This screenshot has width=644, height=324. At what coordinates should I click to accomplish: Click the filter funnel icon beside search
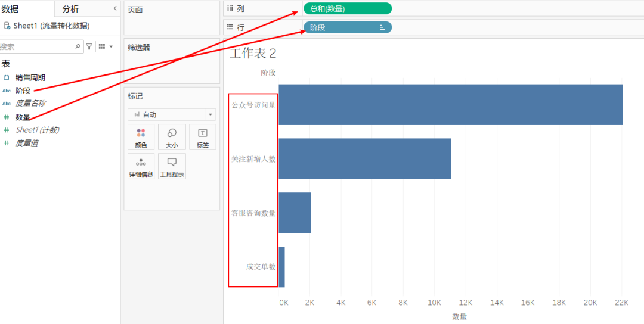coord(89,46)
